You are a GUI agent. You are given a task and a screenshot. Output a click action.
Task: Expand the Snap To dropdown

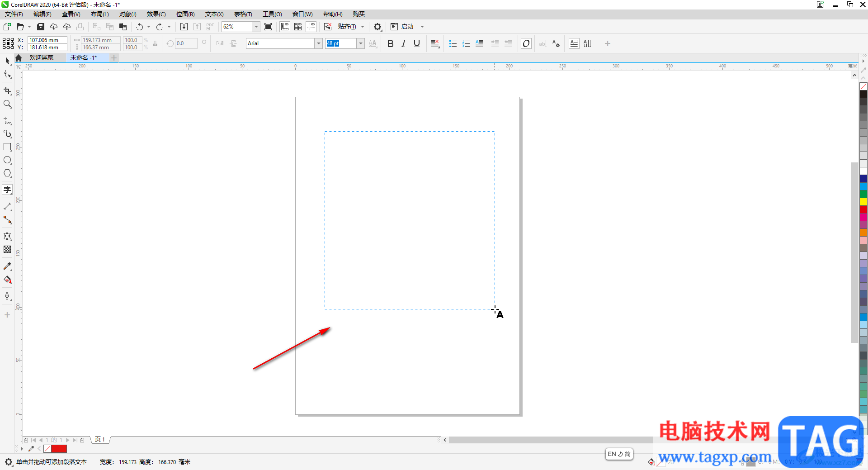click(363, 27)
